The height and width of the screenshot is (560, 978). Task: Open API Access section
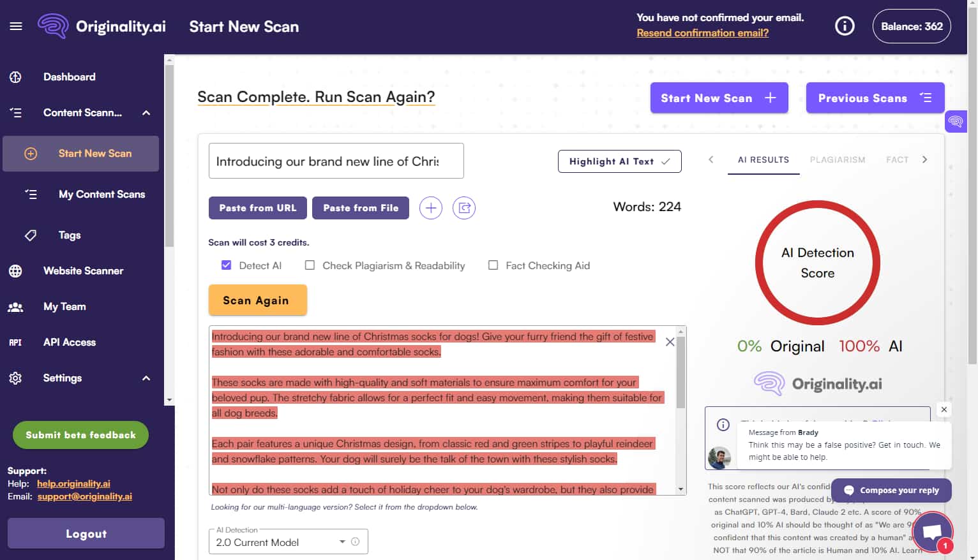point(69,342)
